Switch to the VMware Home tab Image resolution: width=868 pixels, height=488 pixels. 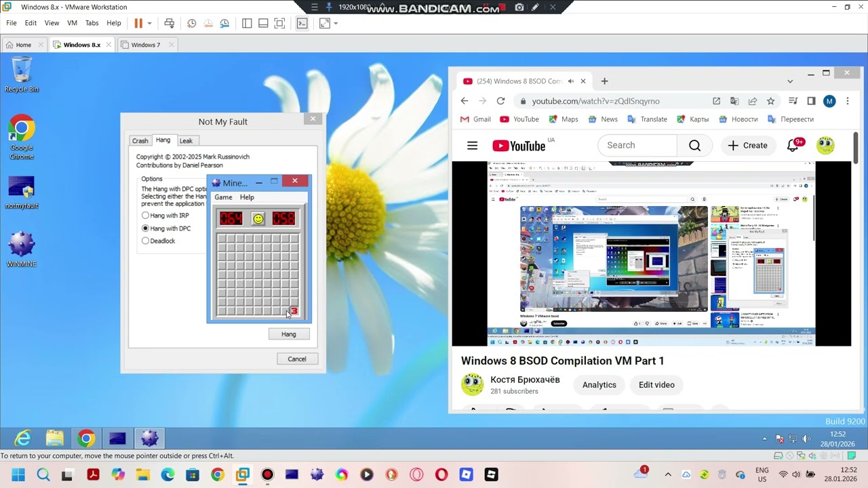tap(23, 45)
